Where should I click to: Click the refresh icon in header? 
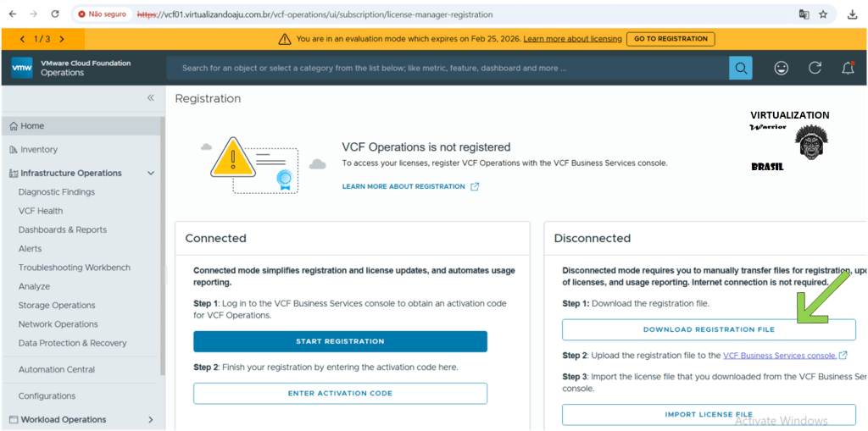pos(815,69)
